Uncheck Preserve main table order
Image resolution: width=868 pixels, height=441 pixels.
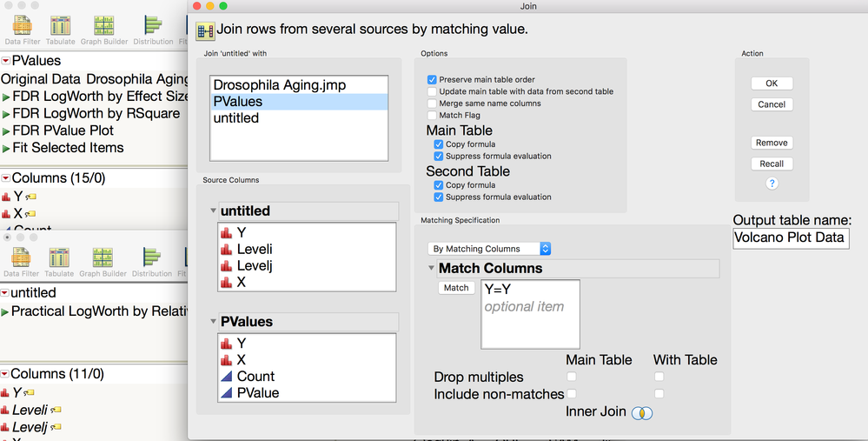(432, 80)
